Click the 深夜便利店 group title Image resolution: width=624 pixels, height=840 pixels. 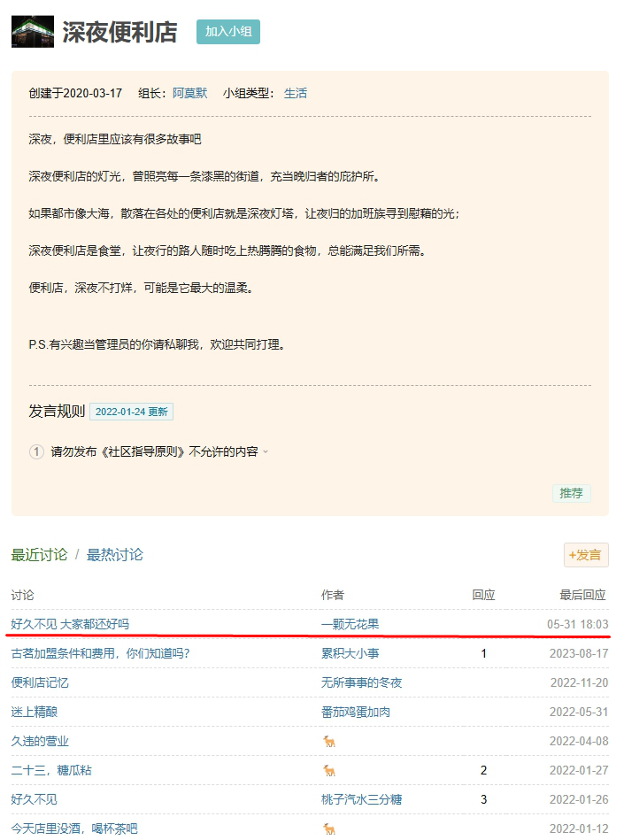[x=120, y=32]
